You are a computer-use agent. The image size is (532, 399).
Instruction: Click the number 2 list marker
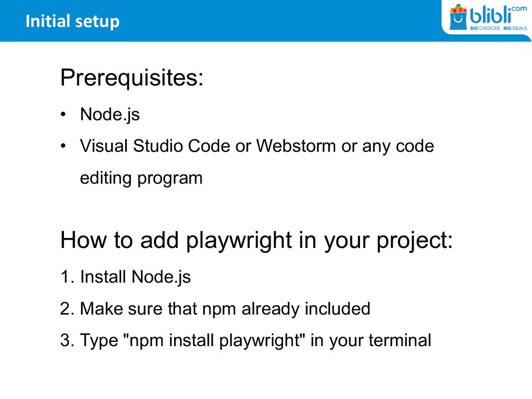tap(67, 309)
